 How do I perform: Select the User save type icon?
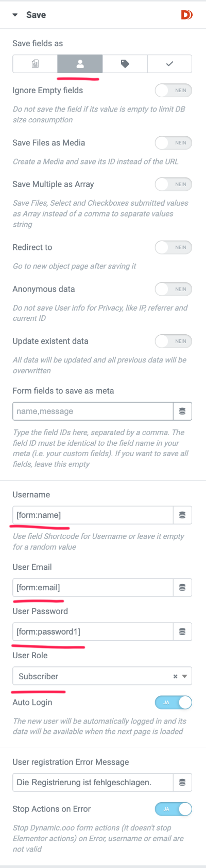pyautogui.click(x=80, y=64)
